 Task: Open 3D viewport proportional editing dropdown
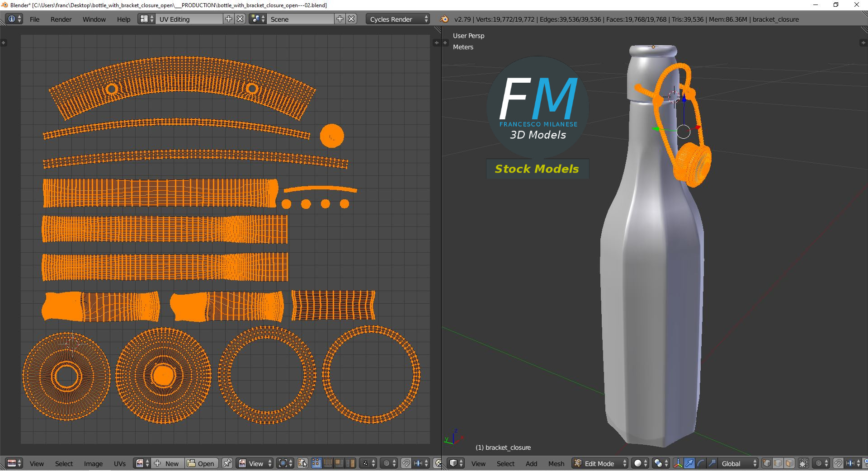point(821,463)
